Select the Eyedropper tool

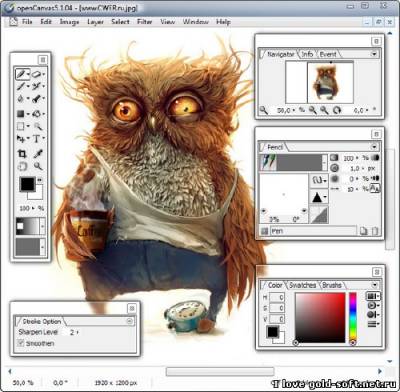[38, 153]
